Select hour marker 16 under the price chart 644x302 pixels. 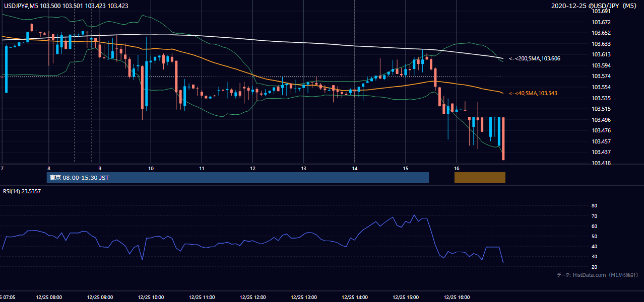(457, 168)
